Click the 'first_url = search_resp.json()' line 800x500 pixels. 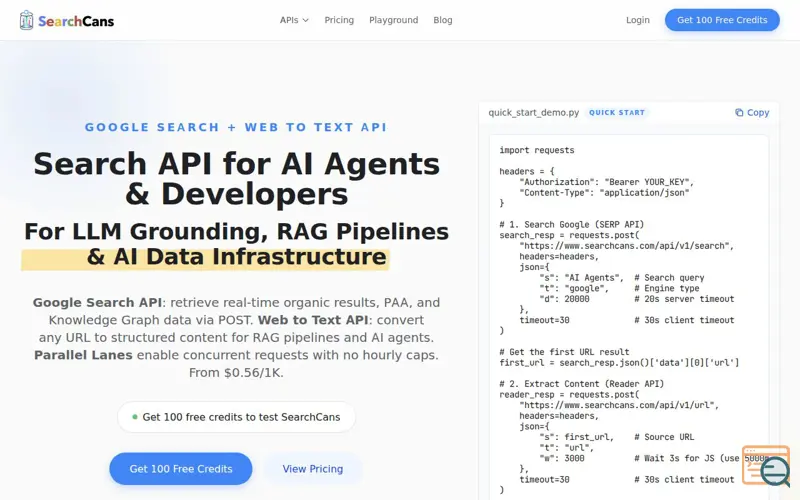(619, 362)
